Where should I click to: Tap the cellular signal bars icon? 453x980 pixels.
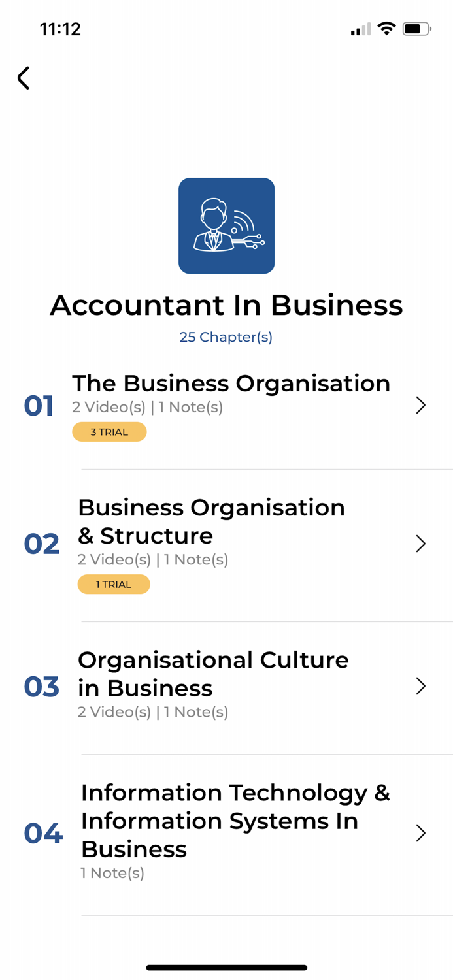[x=360, y=29]
